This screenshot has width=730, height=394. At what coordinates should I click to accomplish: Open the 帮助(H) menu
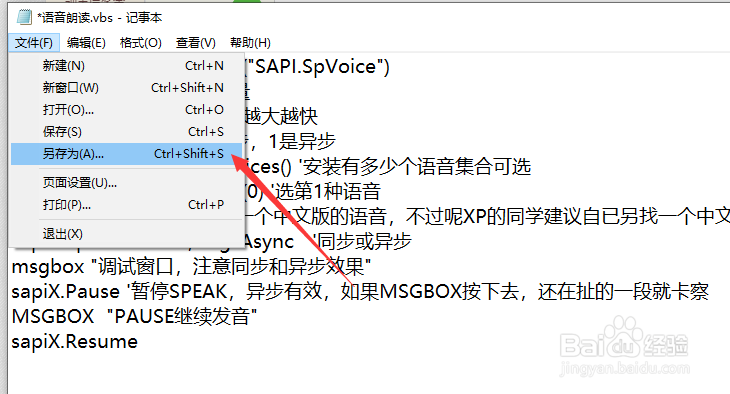pos(250,43)
